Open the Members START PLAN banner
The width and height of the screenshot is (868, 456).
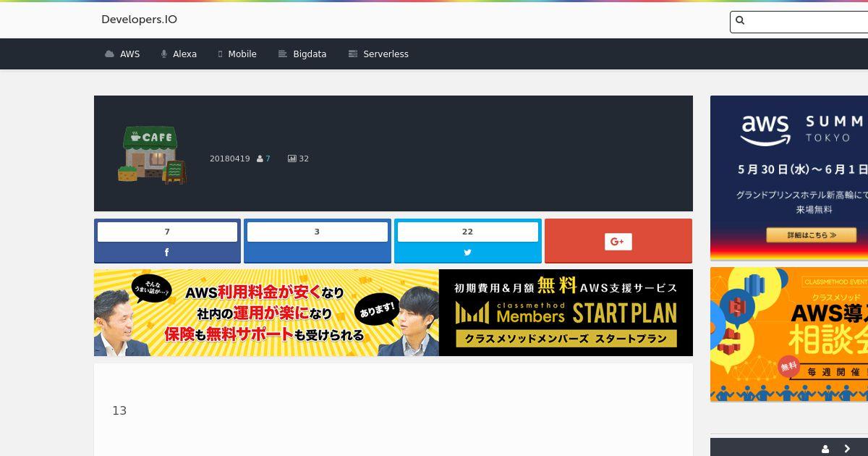[x=393, y=313]
